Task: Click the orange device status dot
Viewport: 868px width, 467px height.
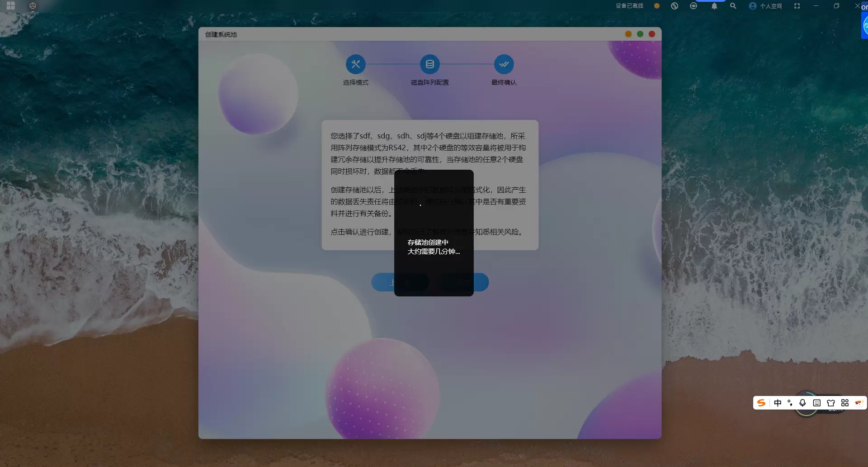Action: click(657, 6)
